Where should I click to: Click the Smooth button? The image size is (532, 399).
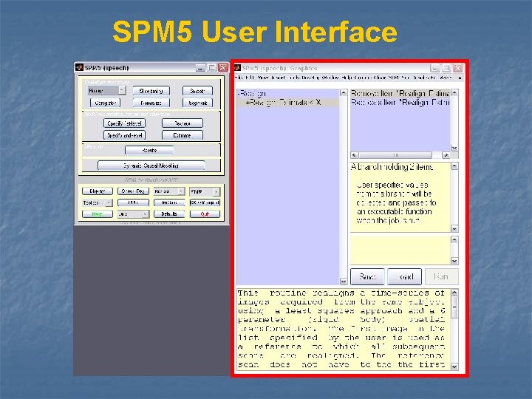point(197,91)
